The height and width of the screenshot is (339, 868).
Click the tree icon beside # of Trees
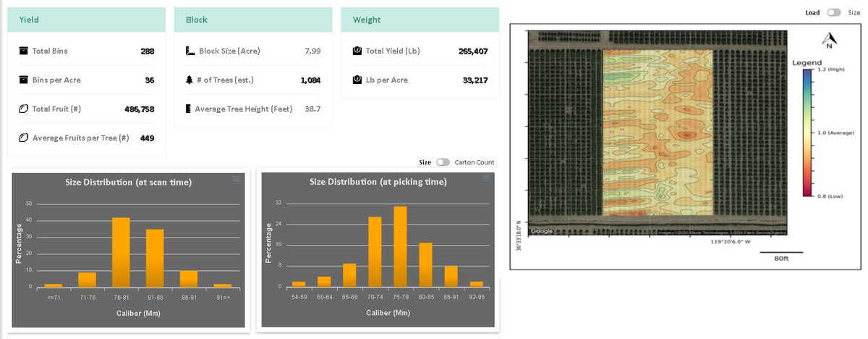tap(190, 80)
